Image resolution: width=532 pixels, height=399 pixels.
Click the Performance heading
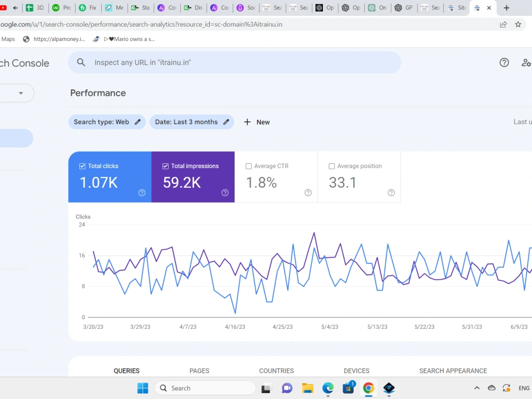tap(98, 93)
